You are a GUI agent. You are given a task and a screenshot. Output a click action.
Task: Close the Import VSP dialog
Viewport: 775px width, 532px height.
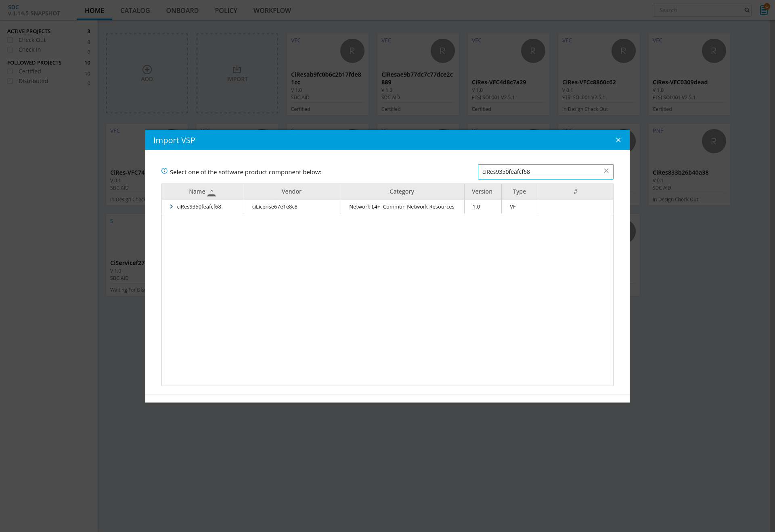click(618, 140)
